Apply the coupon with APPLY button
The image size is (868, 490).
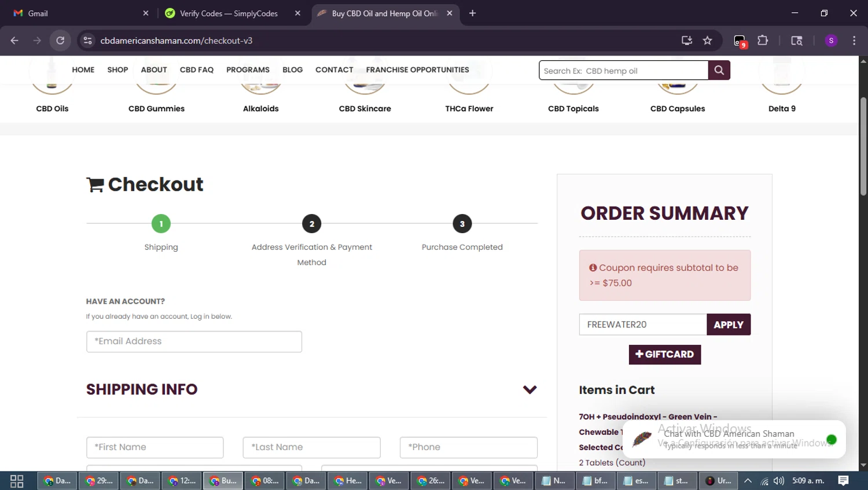(729, 325)
